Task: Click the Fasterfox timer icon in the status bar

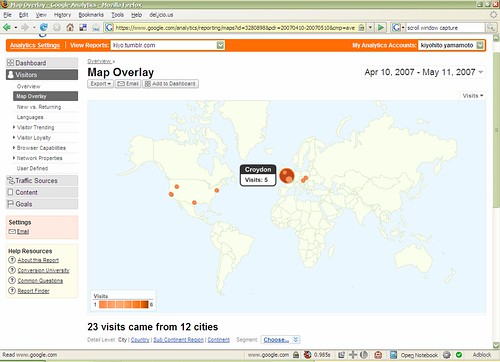Action: tap(307, 355)
